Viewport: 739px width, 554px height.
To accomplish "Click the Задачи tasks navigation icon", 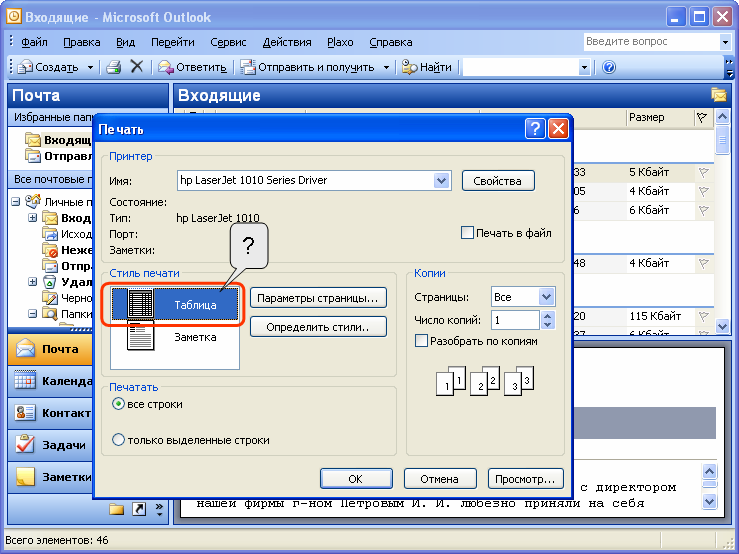I will click(x=25, y=444).
